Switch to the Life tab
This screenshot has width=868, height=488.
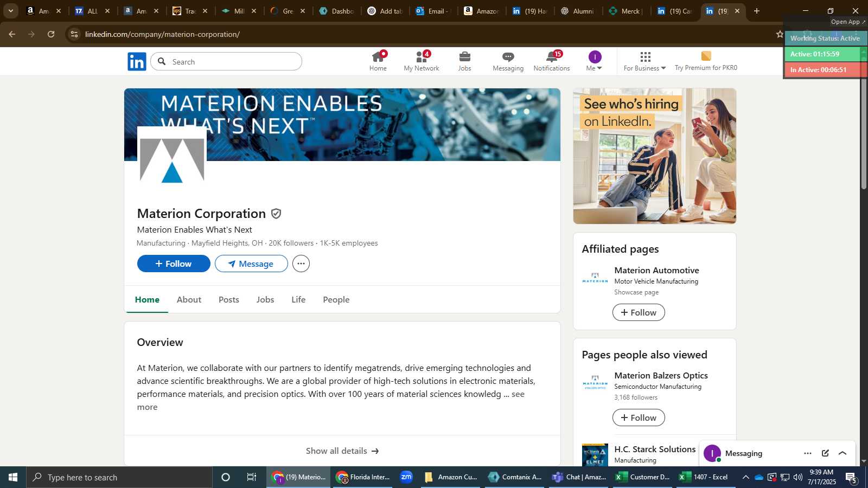pyautogui.click(x=298, y=299)
